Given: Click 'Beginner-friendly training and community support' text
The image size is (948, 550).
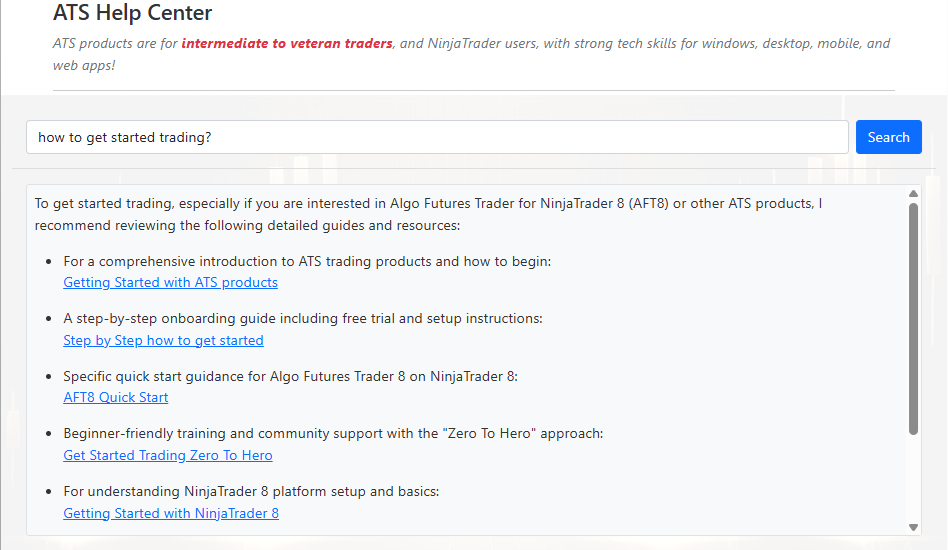Looking at the screenshot, I should pos(333,433).
